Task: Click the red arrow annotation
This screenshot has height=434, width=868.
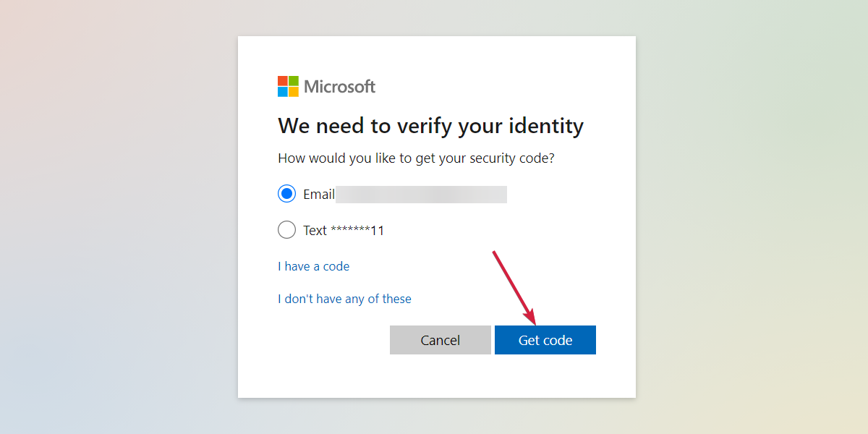Action: [x=514, y=287]
